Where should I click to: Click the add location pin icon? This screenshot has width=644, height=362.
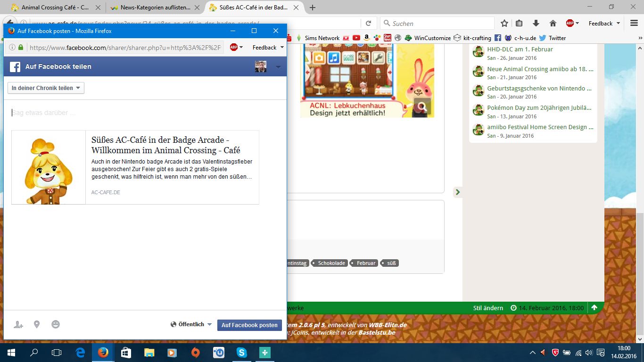[37, 324]
